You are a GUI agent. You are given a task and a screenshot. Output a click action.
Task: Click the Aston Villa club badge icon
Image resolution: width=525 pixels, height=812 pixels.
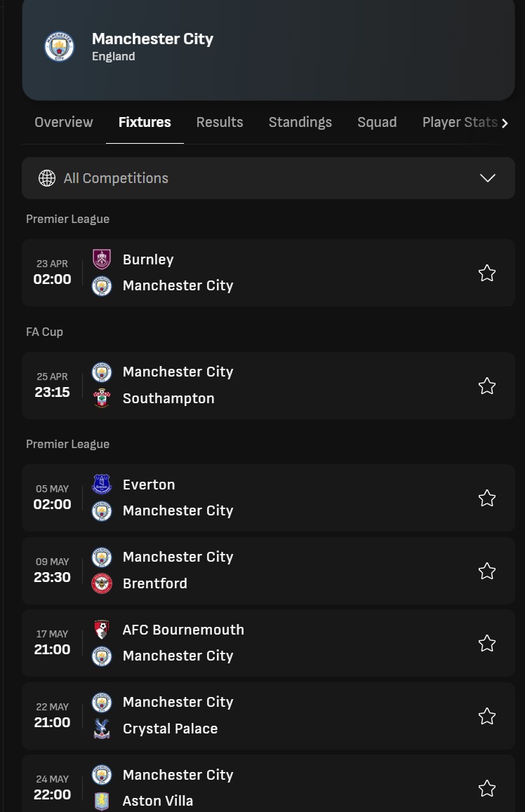[102, 801]
